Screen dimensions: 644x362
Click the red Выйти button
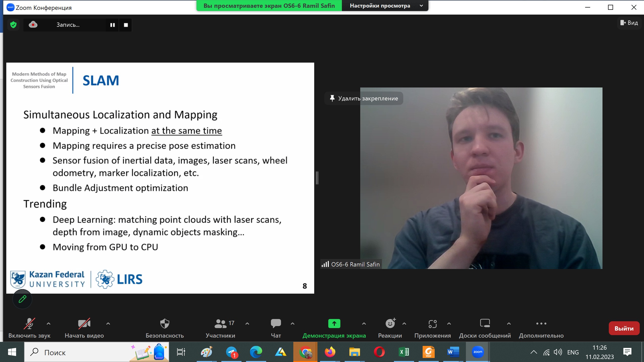click(x=624, y=328)
